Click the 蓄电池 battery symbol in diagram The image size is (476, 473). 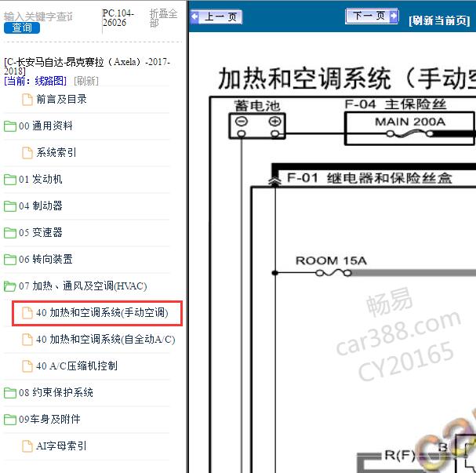click(x=257, y=126)
